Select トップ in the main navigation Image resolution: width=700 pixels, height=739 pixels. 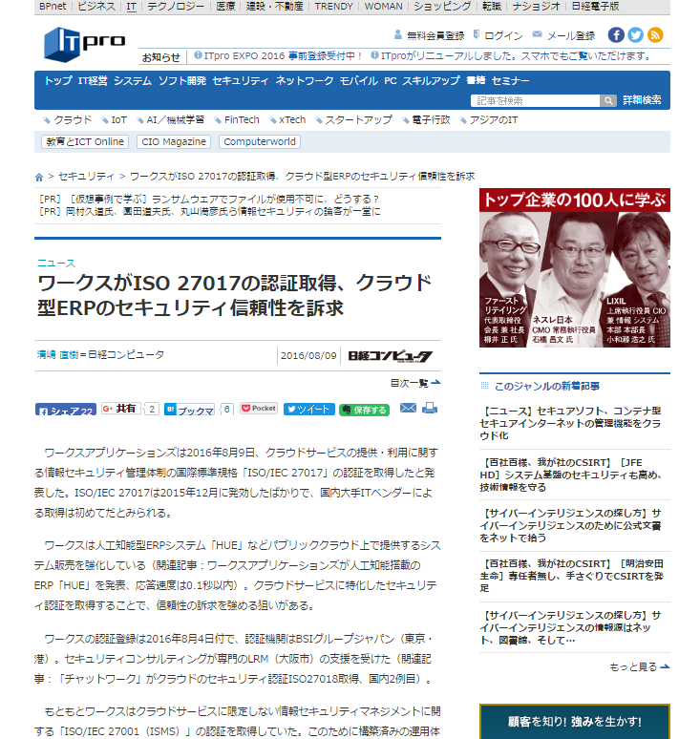[x=58, y=80]
